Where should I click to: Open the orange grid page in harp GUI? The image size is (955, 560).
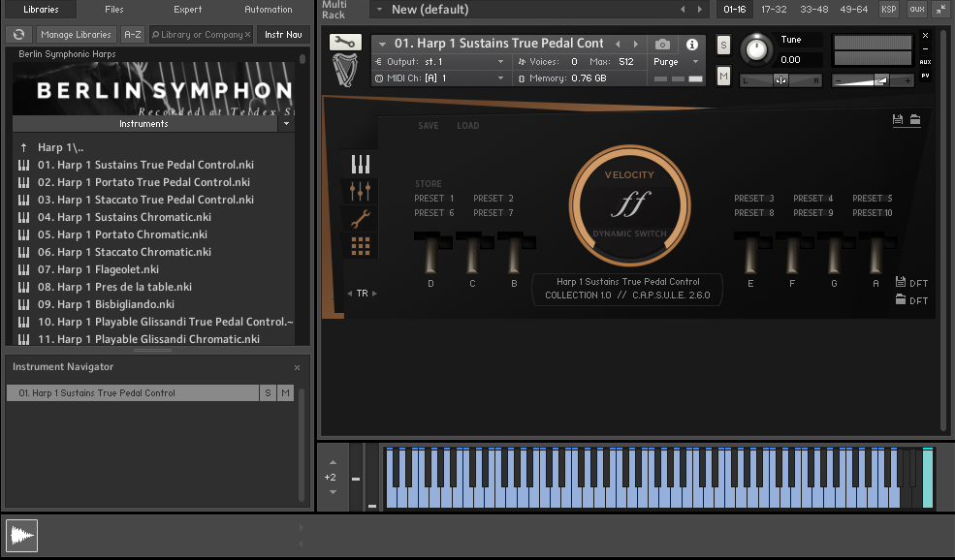[360, 246]
